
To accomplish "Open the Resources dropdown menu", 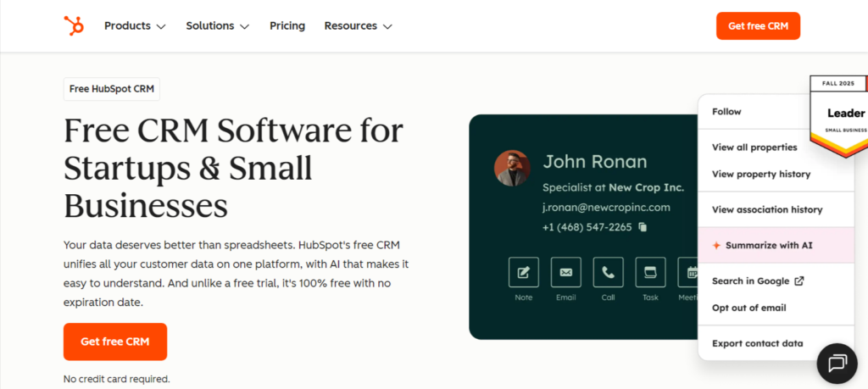I will click(358, 26).
